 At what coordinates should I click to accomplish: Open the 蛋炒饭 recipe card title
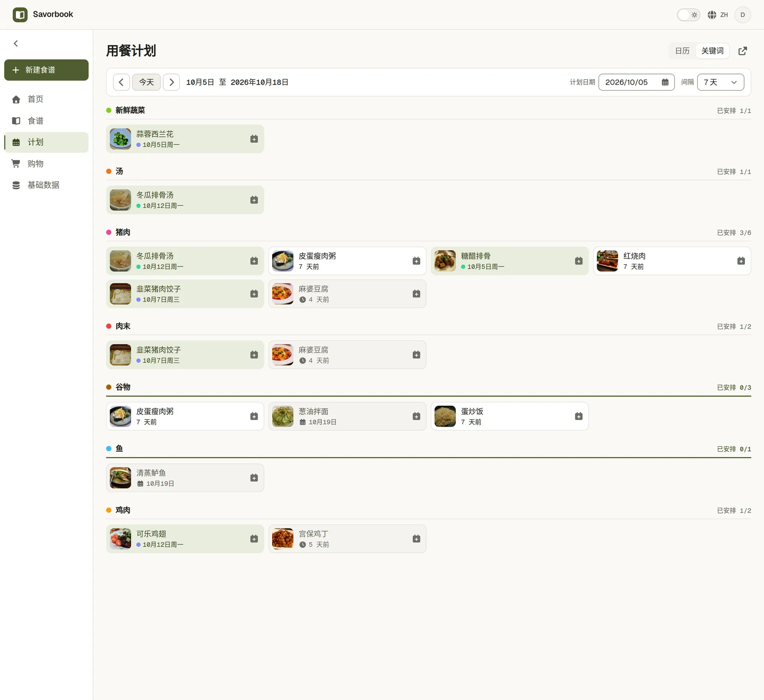tap(472, 411)
